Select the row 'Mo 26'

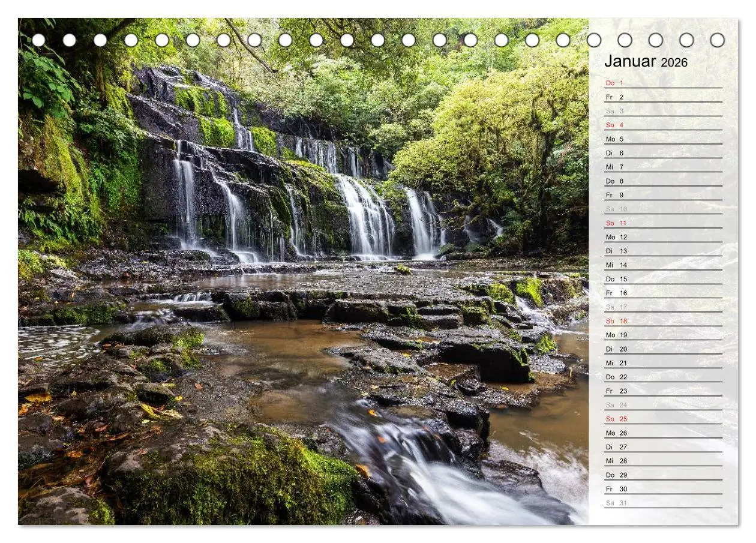(x=663, y=433)
